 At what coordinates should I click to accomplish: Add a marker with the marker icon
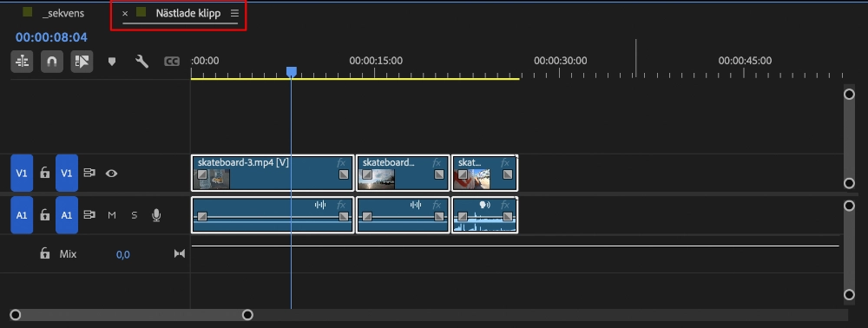pyautogui.click(x=112, y=62)
